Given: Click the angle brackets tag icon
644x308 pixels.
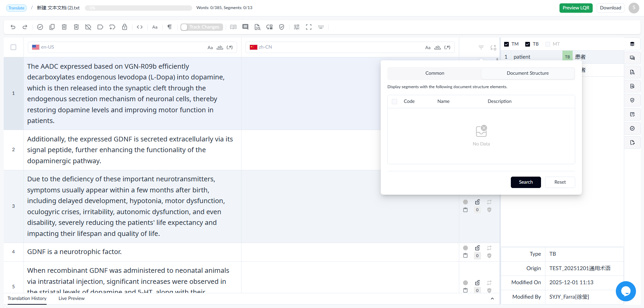Looking at the screenshot, I should [x=140, y=27].
